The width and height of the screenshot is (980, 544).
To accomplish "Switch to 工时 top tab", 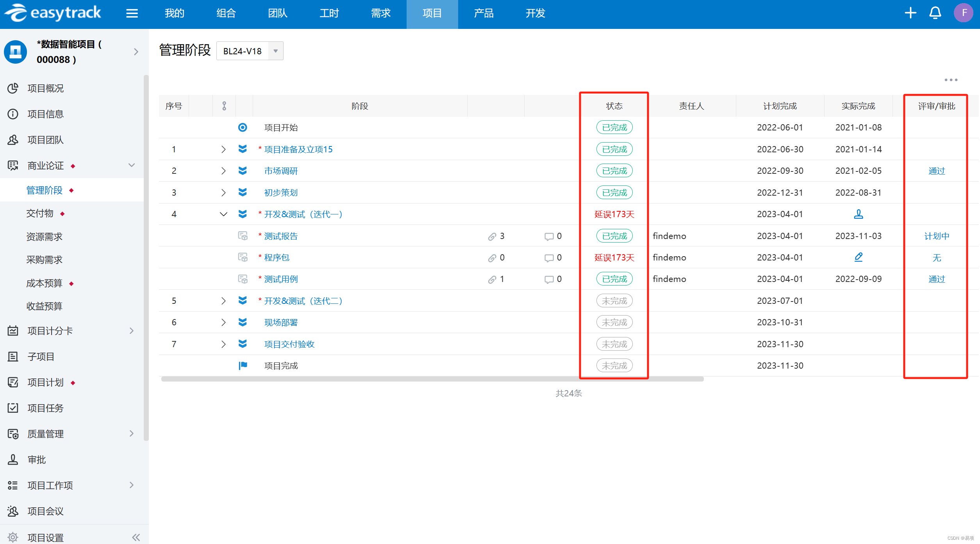I will 329,13.
